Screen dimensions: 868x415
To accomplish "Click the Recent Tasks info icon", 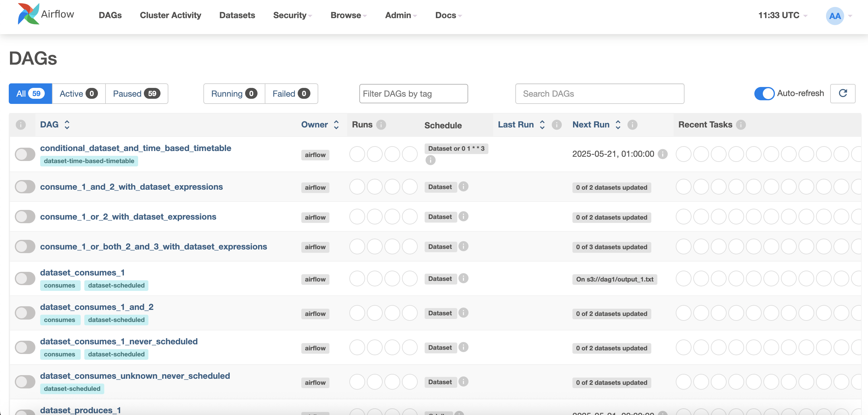I will pos(741,125).
